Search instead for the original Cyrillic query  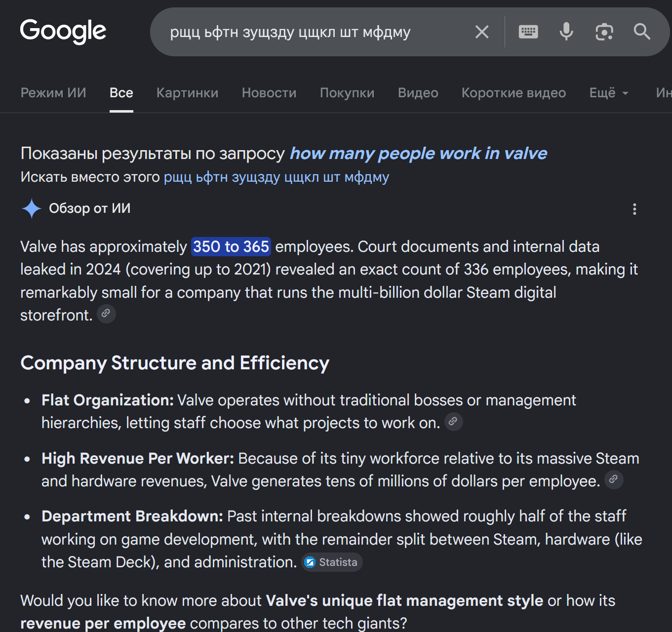tap(277, 177)
